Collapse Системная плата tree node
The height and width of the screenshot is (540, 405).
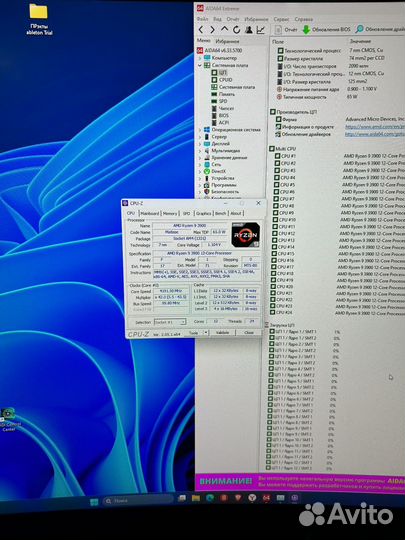tap(200, 65)
